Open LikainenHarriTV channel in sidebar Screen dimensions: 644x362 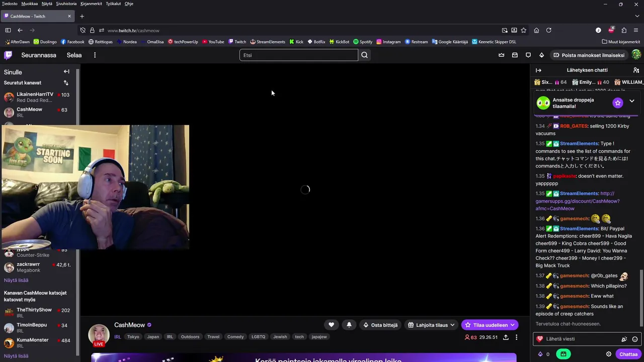[38, 97]
